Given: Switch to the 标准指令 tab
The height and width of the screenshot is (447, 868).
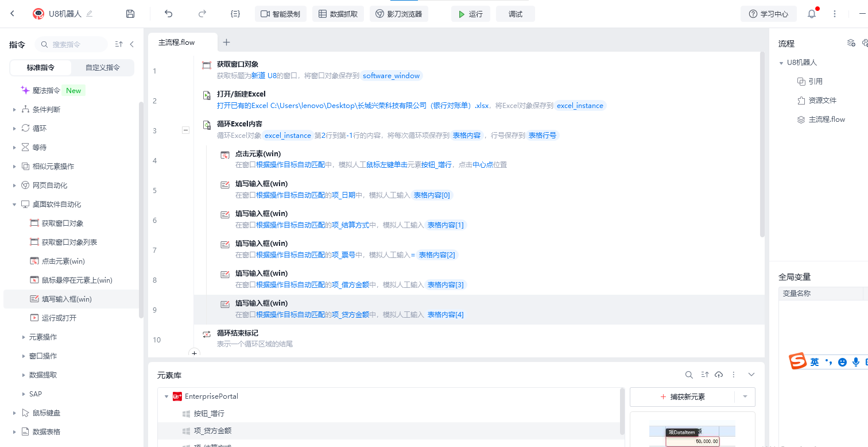Looking at the screenshot, I should pos(41,67).
